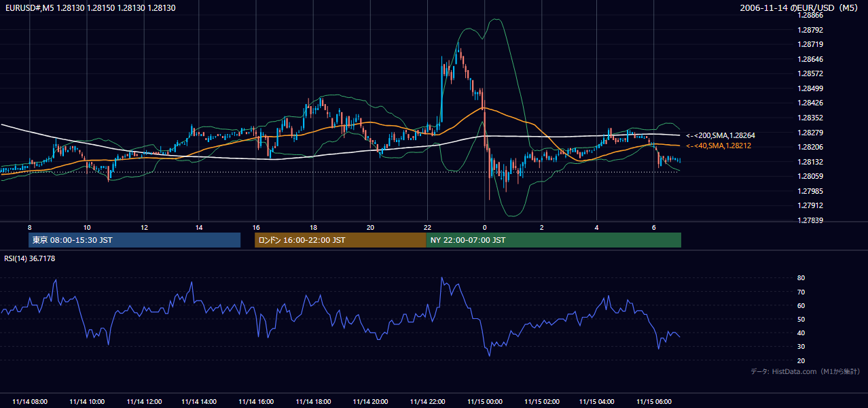Click hour label 22 under the price chart
Screen dimensions: 868x408
pos(427,227)
